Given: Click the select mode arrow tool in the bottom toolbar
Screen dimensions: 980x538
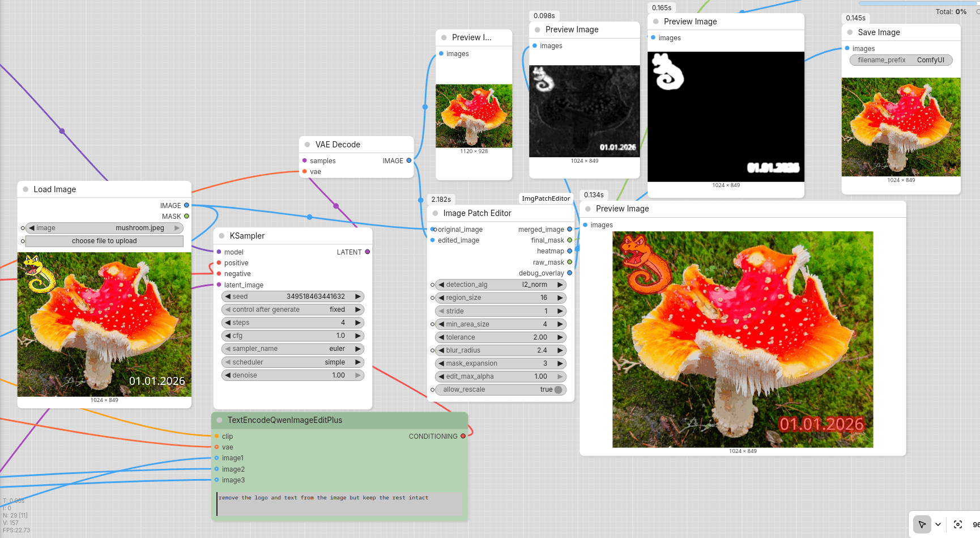Looking at the screenshot, I should point(922,524).
